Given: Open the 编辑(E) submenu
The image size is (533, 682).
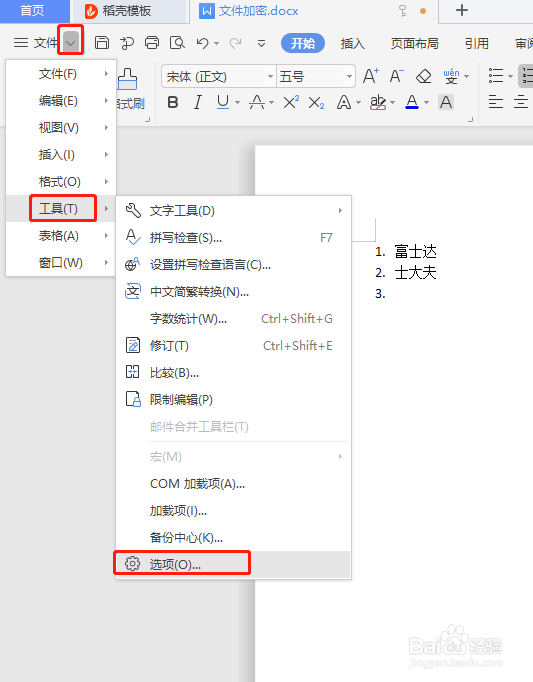Looking at the screenshot, I should point(61,101).
